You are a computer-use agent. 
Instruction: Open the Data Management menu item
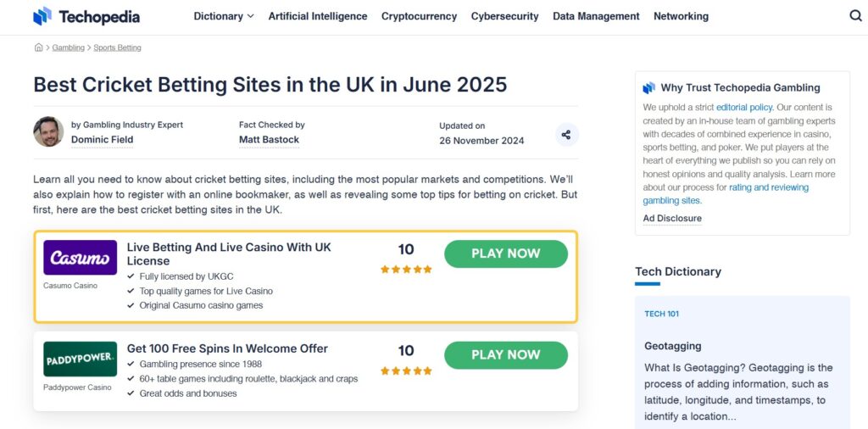pyautogui.click(x=596, y=17)
